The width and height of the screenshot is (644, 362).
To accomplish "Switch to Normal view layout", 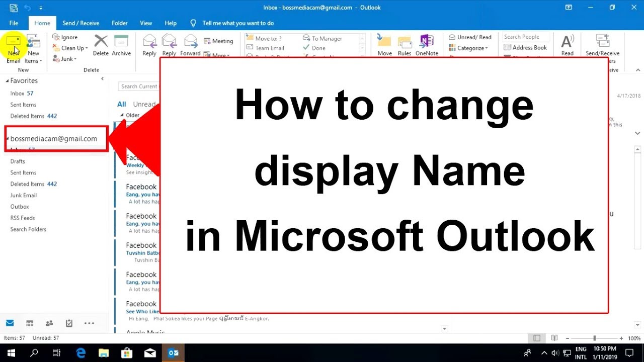I will click(x=537, y=338).
